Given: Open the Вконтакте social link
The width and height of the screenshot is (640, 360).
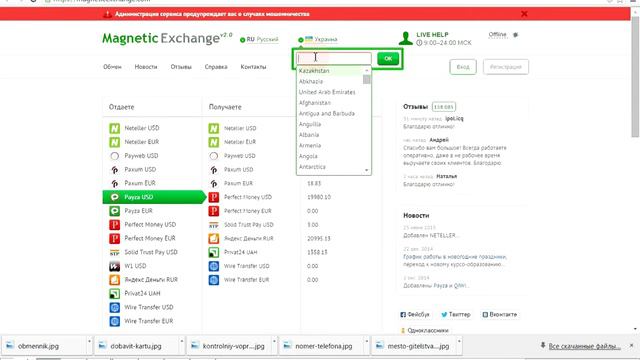Looking at the screenshot, I should pos(500,315).
